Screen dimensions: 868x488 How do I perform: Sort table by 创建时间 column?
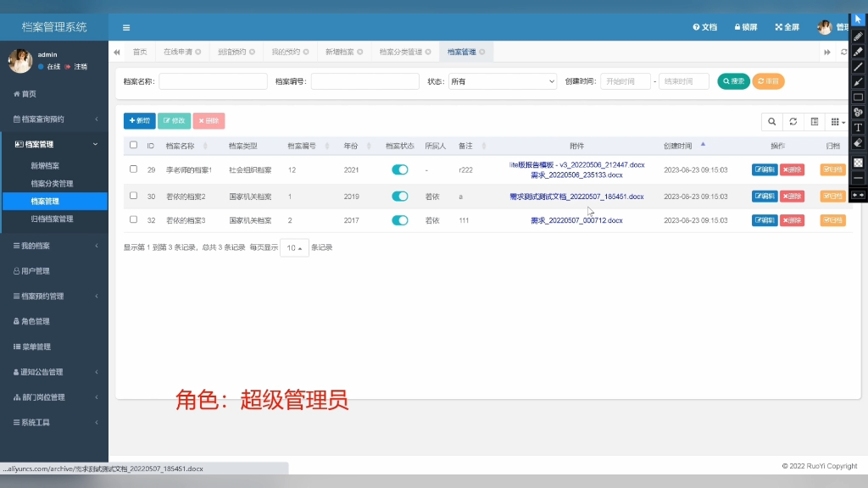tap(678, 146)
